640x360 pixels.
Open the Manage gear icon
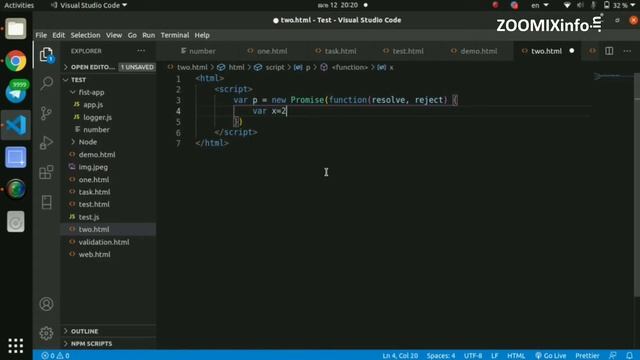click(x=47, y=333)
